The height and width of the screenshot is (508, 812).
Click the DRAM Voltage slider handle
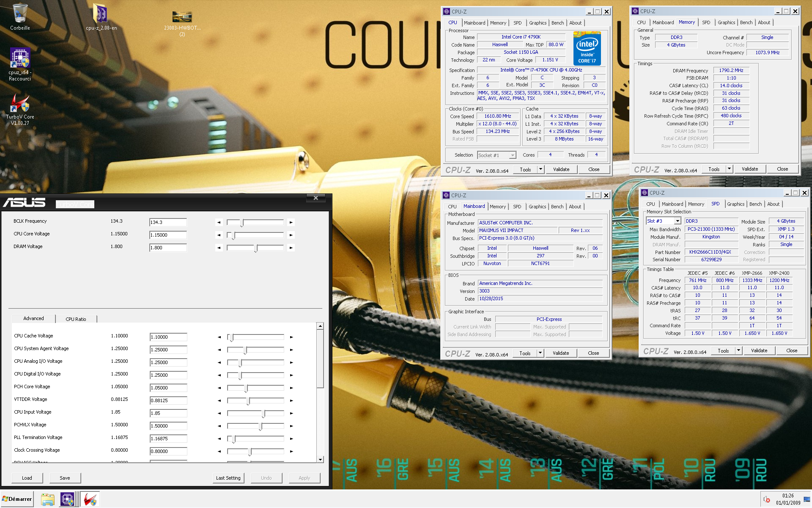tap(256, 248)
